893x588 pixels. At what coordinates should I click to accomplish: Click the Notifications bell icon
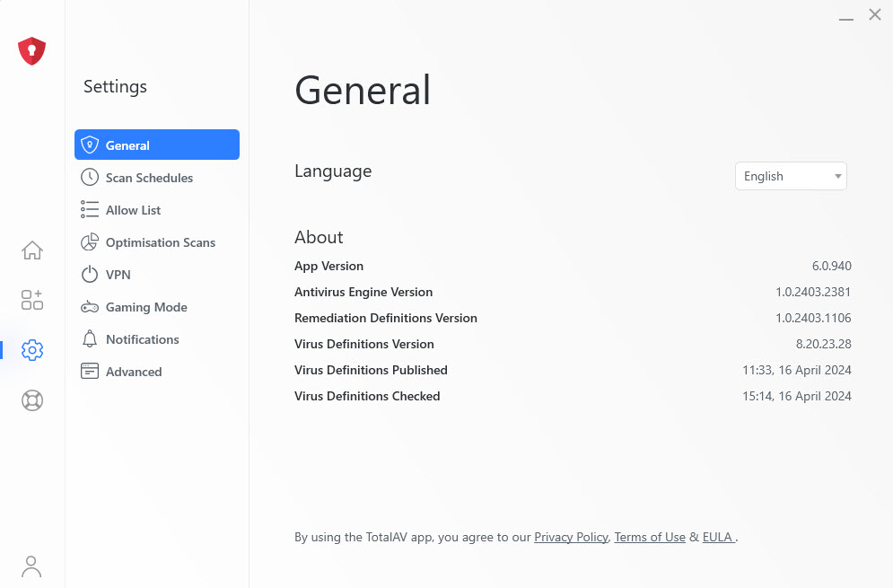(90, 339)
